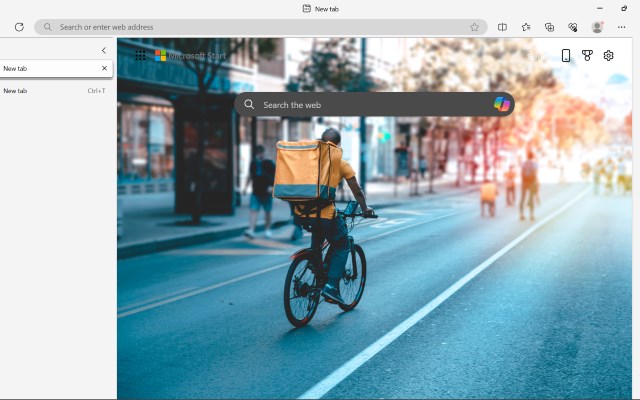Add a New tab via Ctrl+T button

56,91
